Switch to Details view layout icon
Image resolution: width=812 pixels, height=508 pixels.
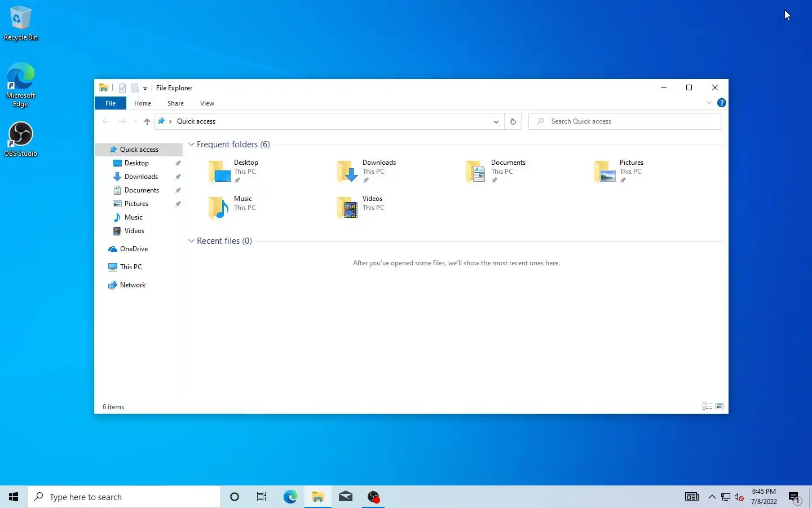tap(707, 406)
